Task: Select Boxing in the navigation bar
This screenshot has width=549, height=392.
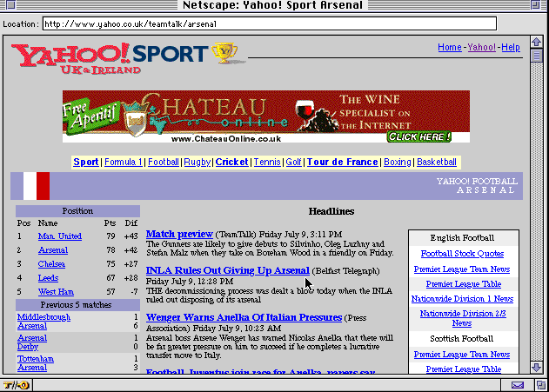Action: [398, 162]
